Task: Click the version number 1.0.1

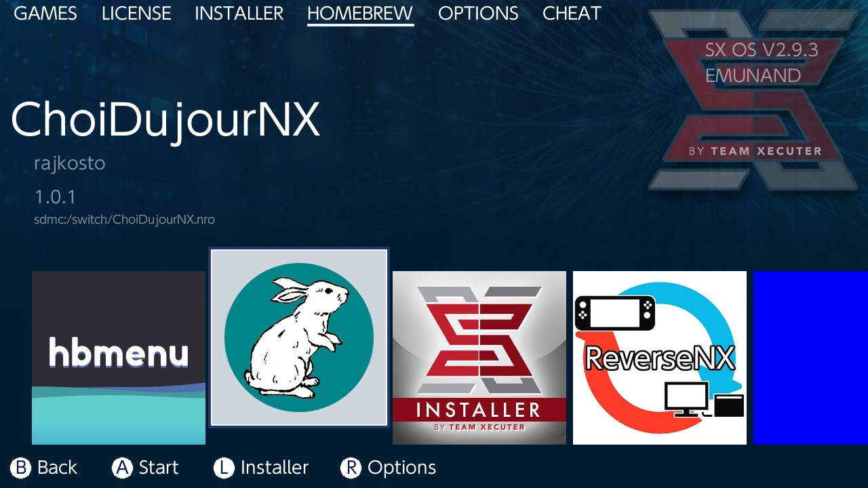Action: point(55,197)
